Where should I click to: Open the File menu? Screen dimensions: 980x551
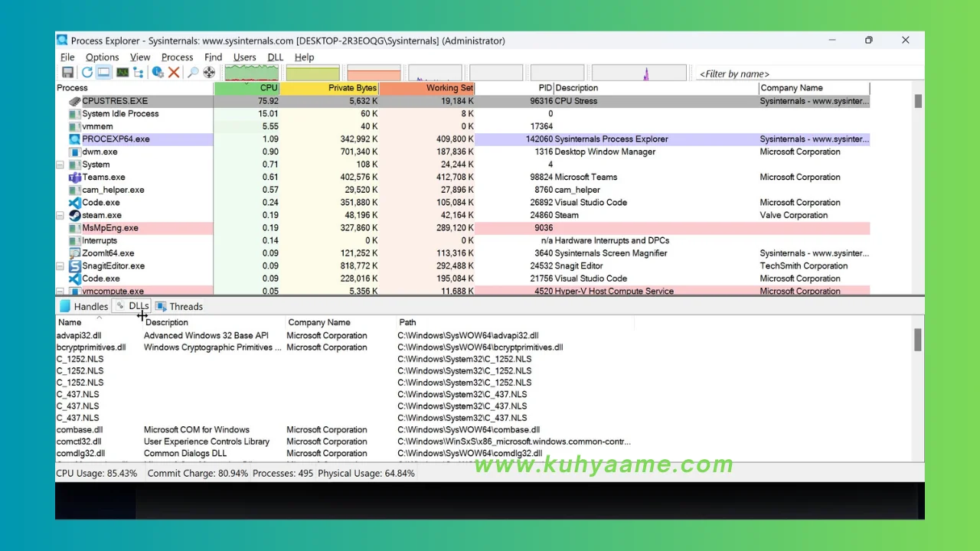(x=67, y=57)
